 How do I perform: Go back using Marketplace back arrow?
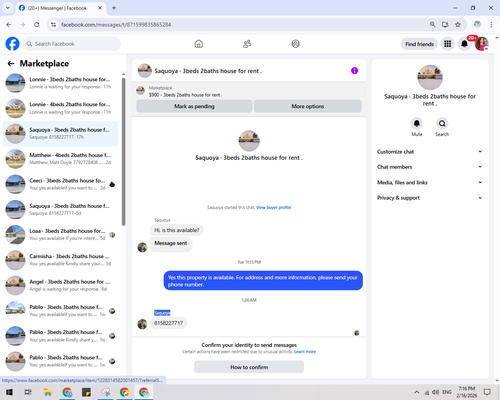pos(11,63)
